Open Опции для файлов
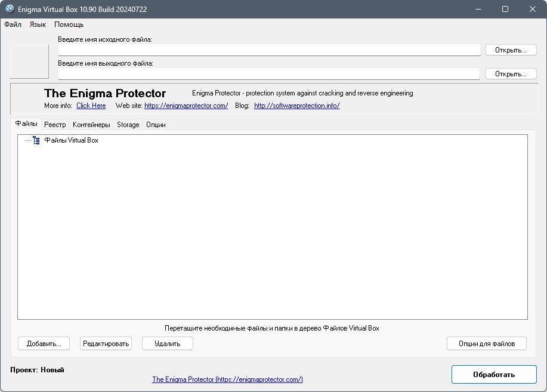547x392 pixels. tap(487, 344)
